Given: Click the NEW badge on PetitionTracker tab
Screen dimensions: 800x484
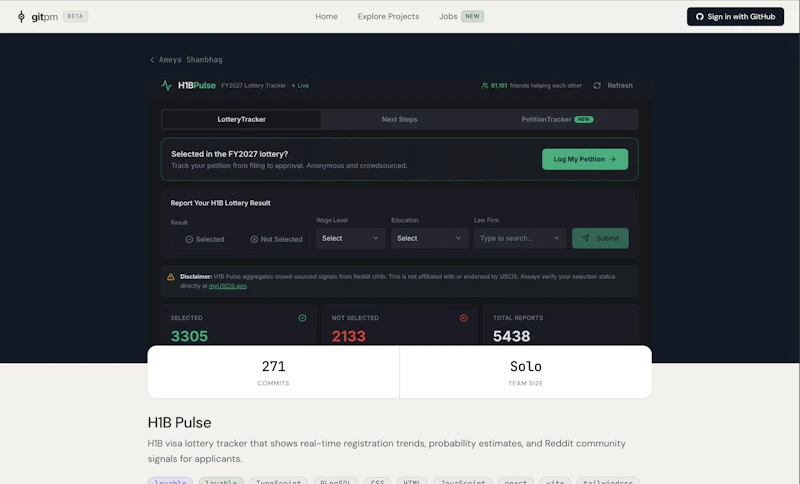Looking at the screenshot, I should click(584, 119).
